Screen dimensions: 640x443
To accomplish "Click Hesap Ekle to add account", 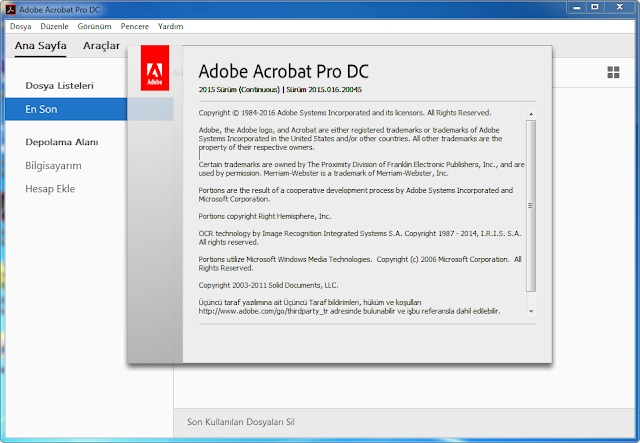I will pyautogui.click(x=50, y=189).
